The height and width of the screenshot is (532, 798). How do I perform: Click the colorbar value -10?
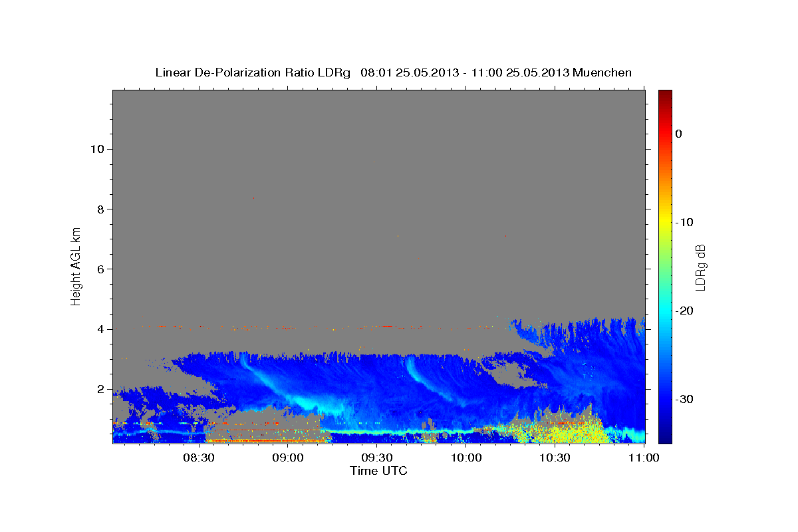[x=684, y=222]
